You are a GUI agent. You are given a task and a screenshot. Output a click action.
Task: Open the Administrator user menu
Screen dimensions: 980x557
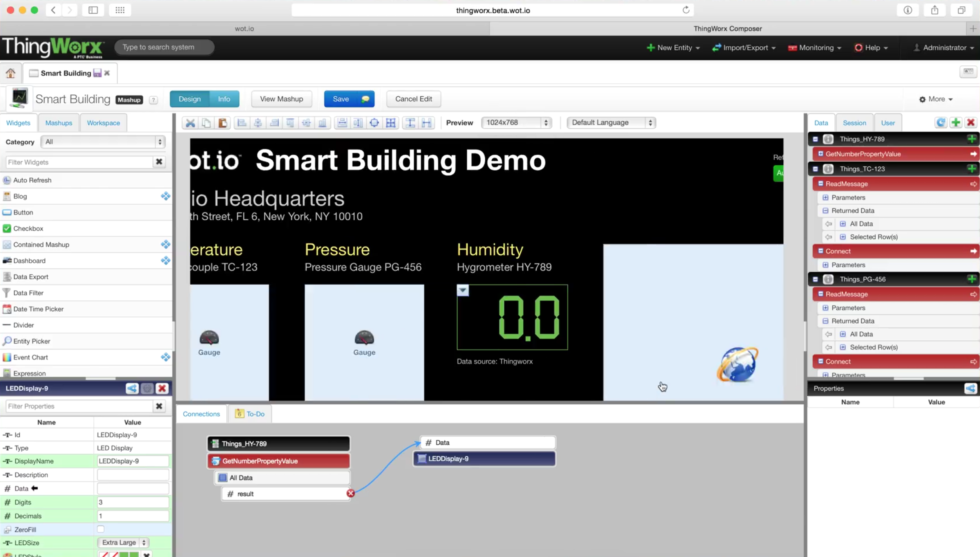click(944, 47)
